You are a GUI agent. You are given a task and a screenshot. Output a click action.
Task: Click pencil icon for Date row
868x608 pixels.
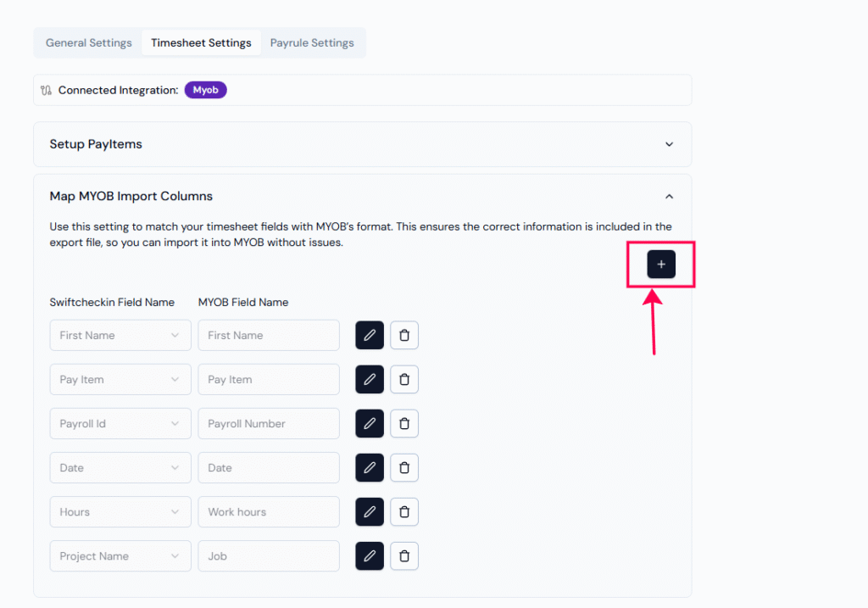tap(370, 467)
